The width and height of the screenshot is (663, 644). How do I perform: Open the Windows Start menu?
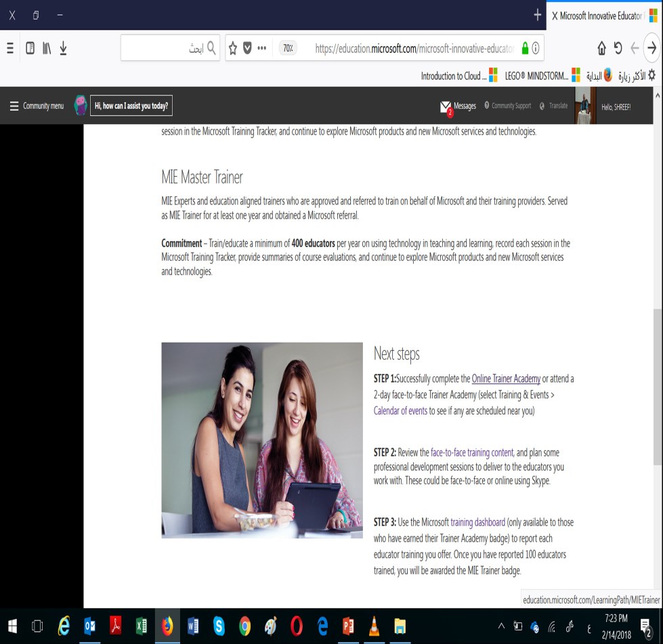click(x=12, y=626)
